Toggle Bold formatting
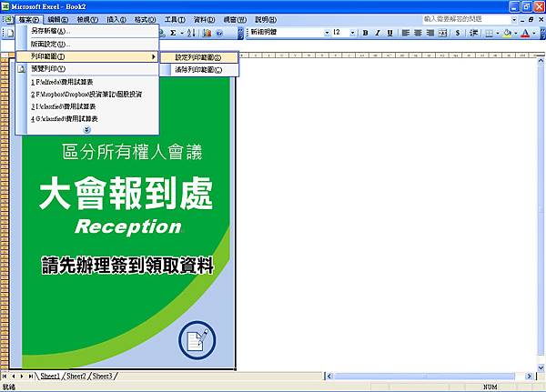This screenshot has width=546, height=392. (x=365, y=33)
